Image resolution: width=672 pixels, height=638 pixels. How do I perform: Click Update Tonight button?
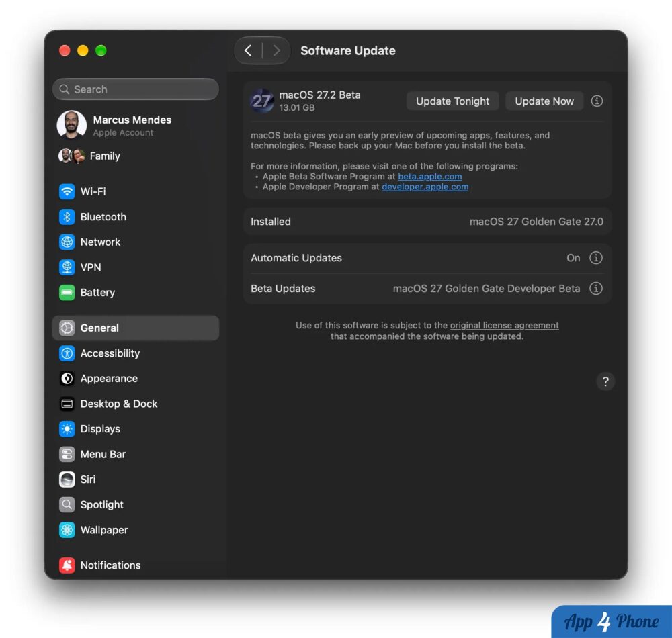(452, 101)
